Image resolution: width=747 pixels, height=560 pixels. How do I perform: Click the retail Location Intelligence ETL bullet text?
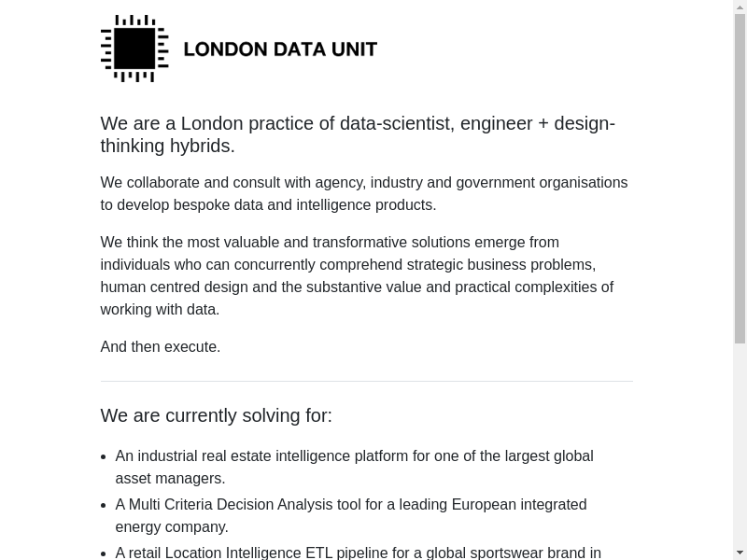pos(358,553)
